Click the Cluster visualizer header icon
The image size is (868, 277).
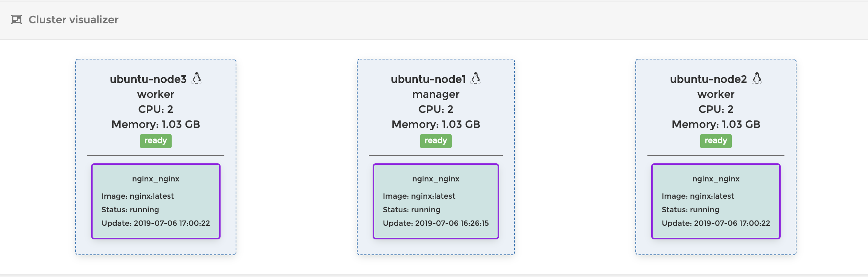click(17, 20)
